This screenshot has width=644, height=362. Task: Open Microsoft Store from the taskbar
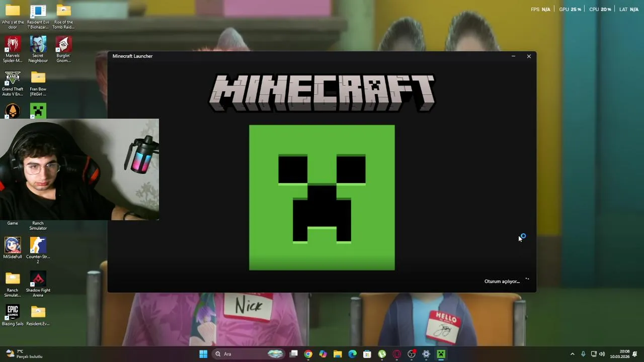[x=367, y=354]
